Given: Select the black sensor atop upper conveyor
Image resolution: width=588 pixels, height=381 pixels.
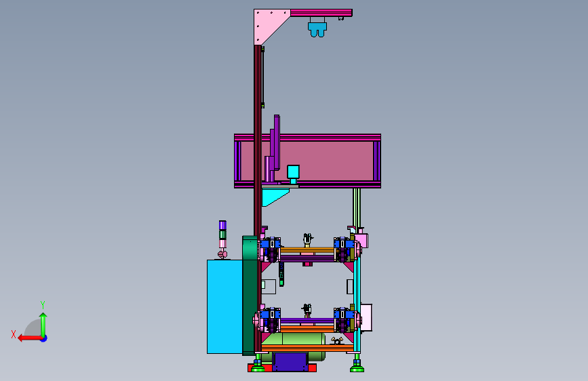Looking at the screenshot, I should pos(307,239).
